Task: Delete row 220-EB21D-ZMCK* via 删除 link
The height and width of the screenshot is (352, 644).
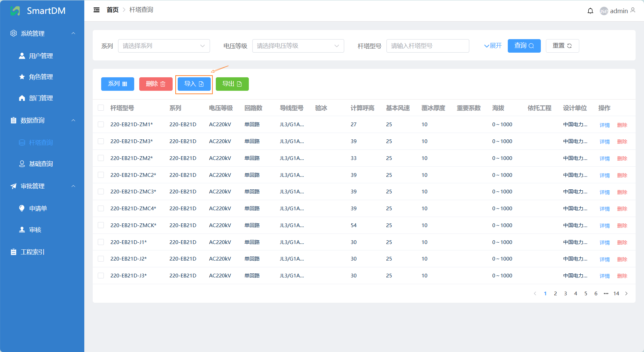Action: click(622, 225)
